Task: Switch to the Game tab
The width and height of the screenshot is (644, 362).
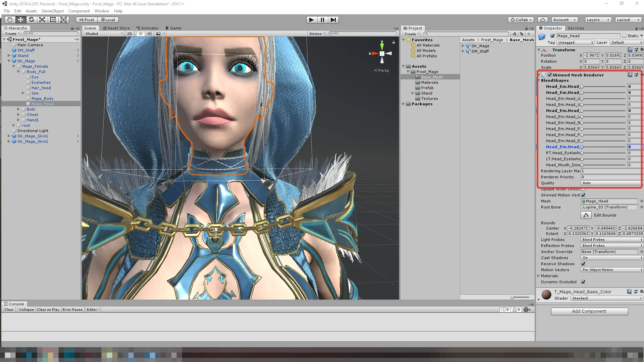Action: click(173, 28)
